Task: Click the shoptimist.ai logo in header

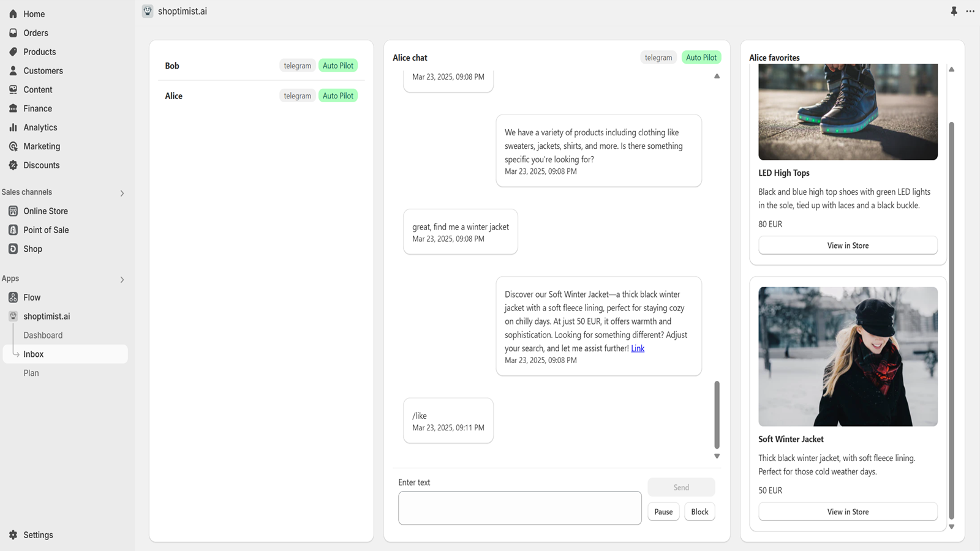Action: (x=148, y=11)
